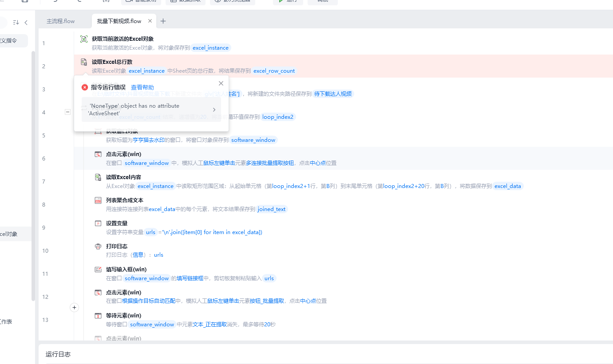Open the 查看帮助 link in the error popup
Image resolution: width=613 pixels, height=364 pixels.
coord(142,87)
